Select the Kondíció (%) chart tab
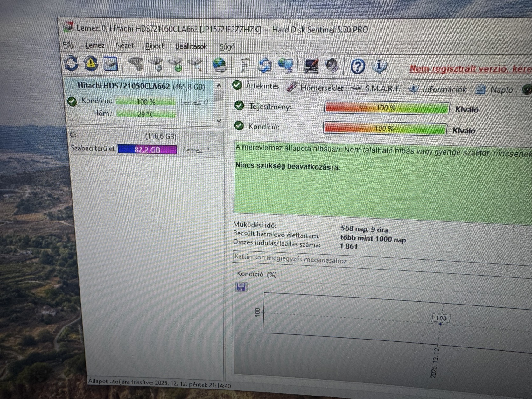This screenshot has height=399, width=532. [x=257, y=274]
